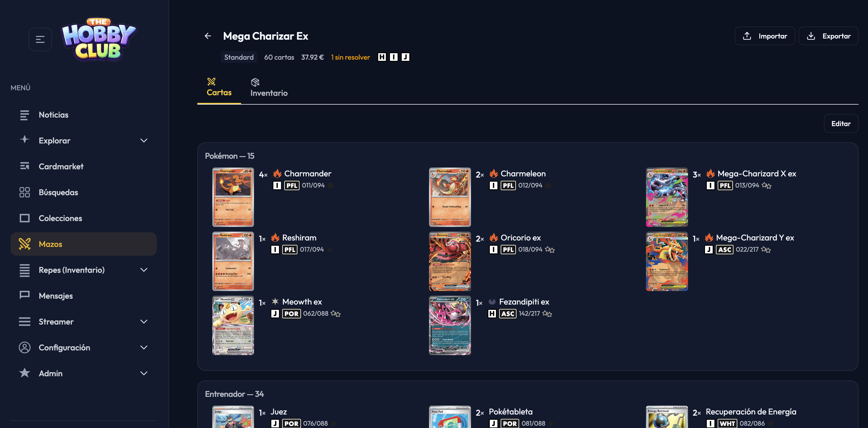
Task: Click the Explorar sparkle icon
Action: pos(25,139)
